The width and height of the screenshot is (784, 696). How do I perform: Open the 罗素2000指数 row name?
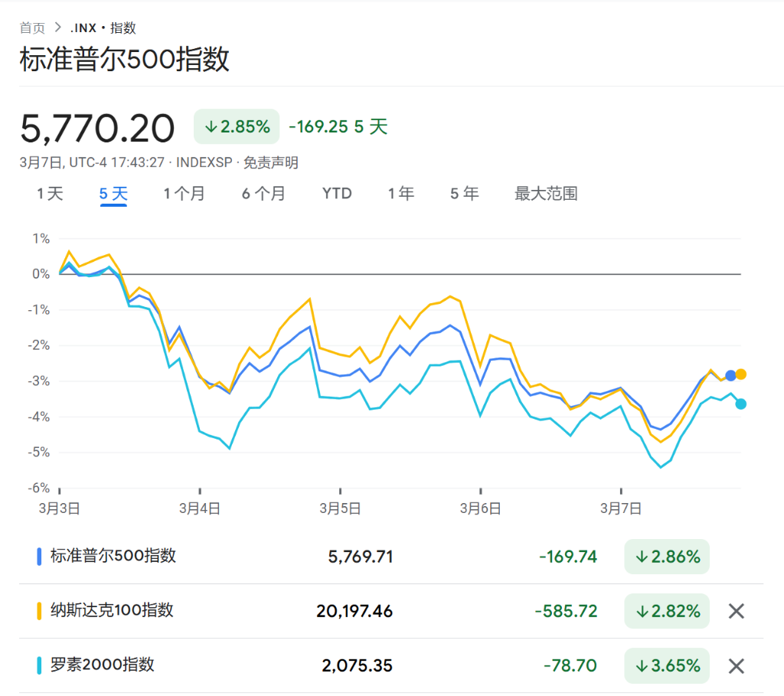coord(102,665)
